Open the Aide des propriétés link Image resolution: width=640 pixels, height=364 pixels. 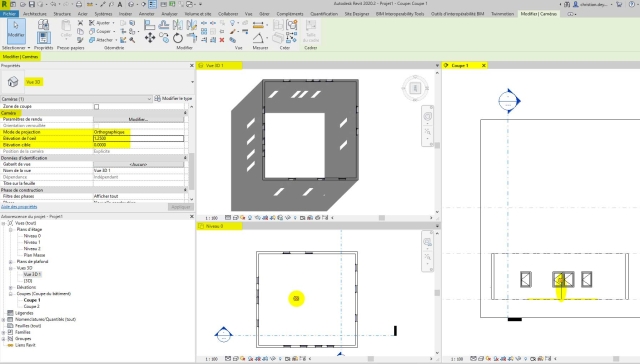[19, 207]
